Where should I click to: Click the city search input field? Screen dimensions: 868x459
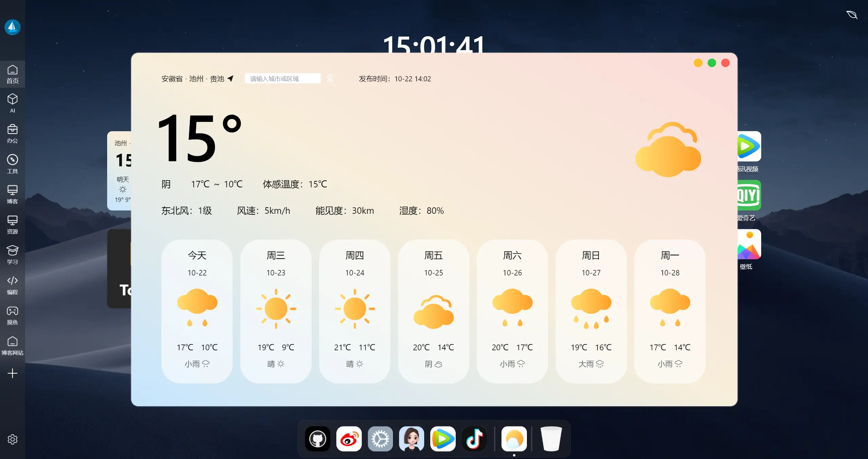pyautogui.click(x=282, y=79)
